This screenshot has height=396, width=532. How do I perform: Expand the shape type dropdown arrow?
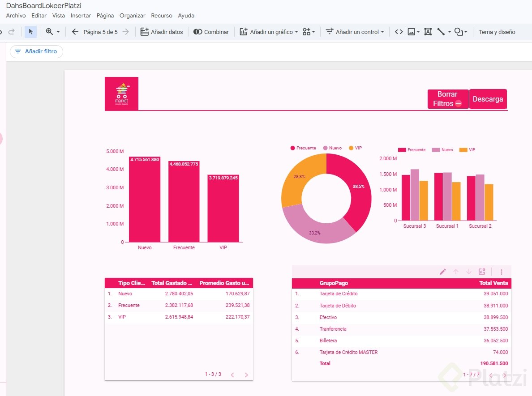pyautogui.click(x=466, y=32)
